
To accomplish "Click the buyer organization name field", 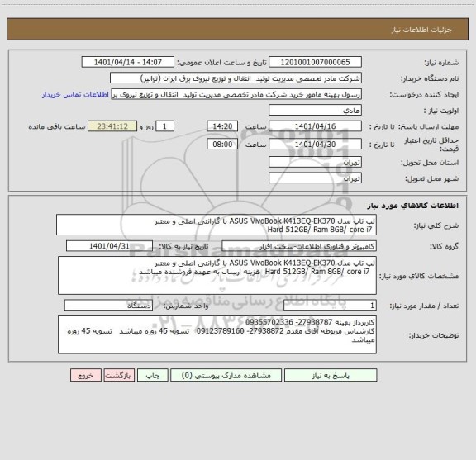I will tap(236, 78).
